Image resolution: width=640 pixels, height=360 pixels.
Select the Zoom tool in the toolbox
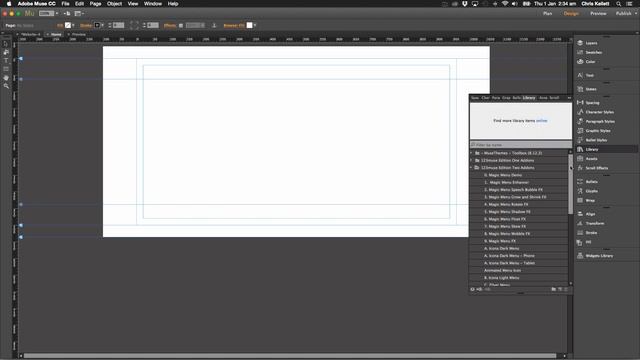[6, 86]
